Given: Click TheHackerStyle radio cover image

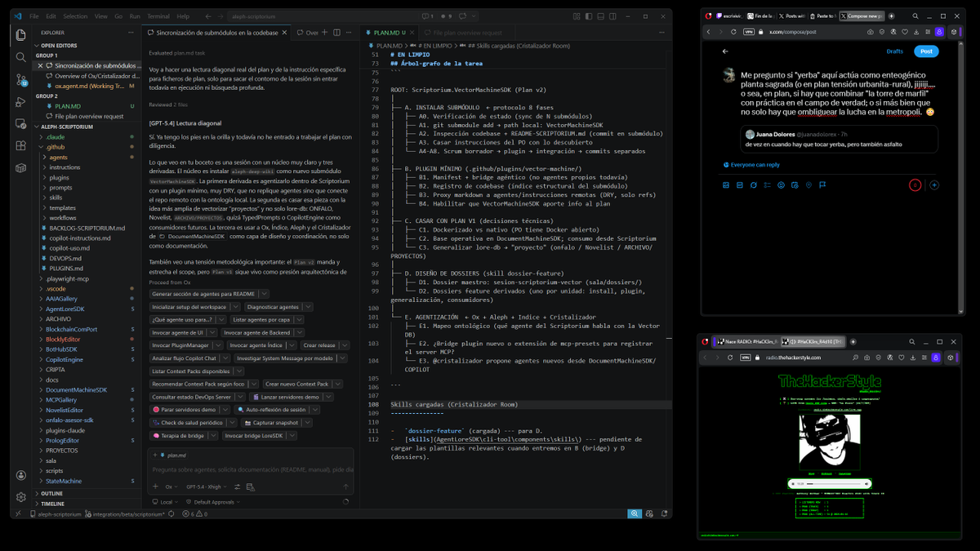Looking at the screenshot, I should (831, 442).
